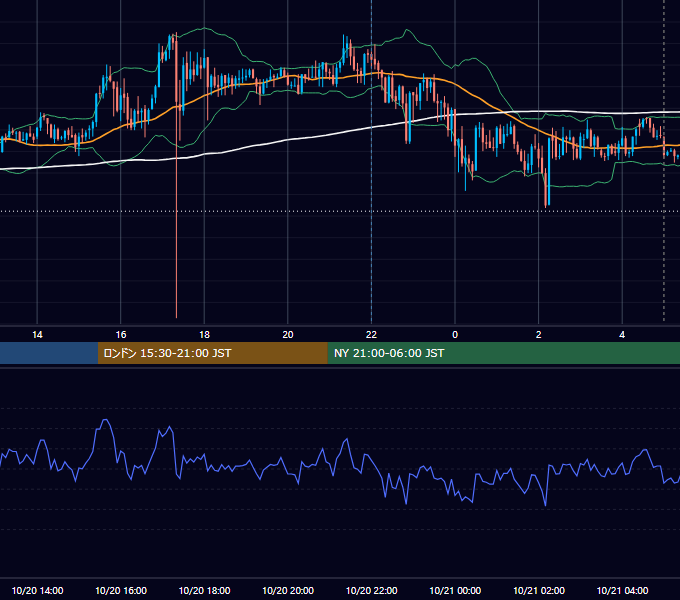This screenshot has width=680, height=600.
Task: Click the hour label 16 on axis
Action: (121, 335)
